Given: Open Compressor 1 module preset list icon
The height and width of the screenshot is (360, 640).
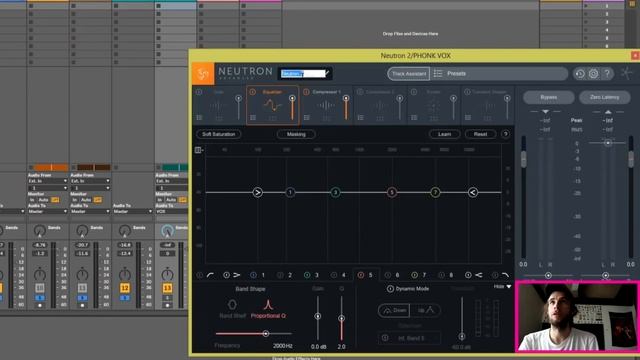Looking at the screenshot, I should pyautogui.click(x=307, y=118).
